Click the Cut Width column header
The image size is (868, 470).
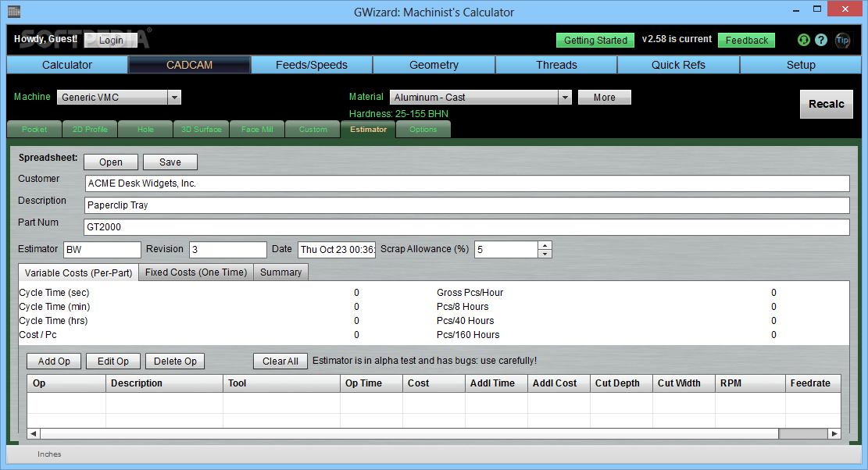click(684, 383)
